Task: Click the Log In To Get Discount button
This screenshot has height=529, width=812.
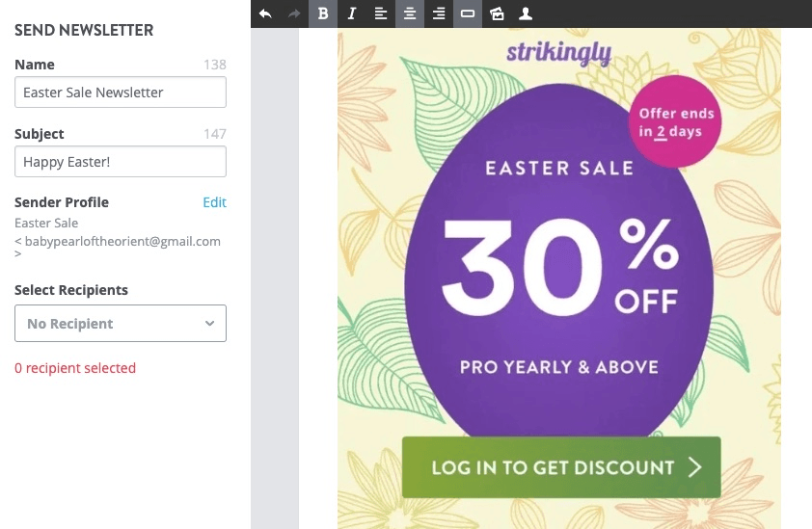Action: point(561,467)
